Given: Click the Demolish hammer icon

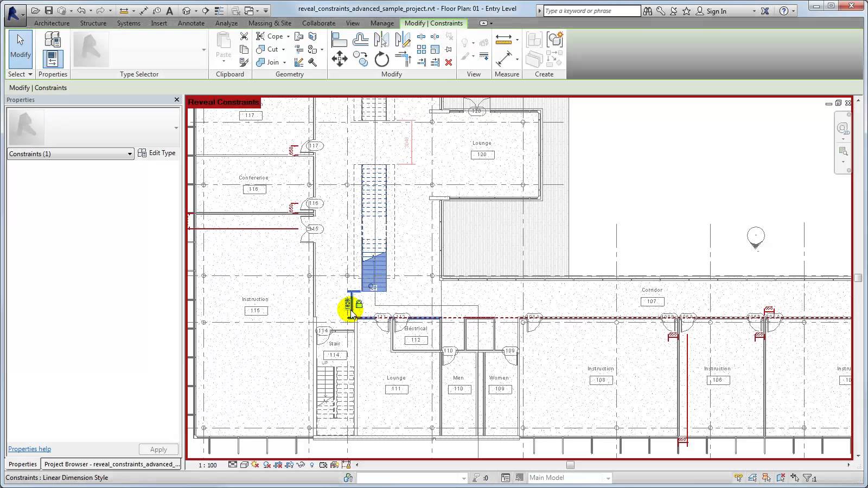Looking at the screenshot, I should 312,62.
